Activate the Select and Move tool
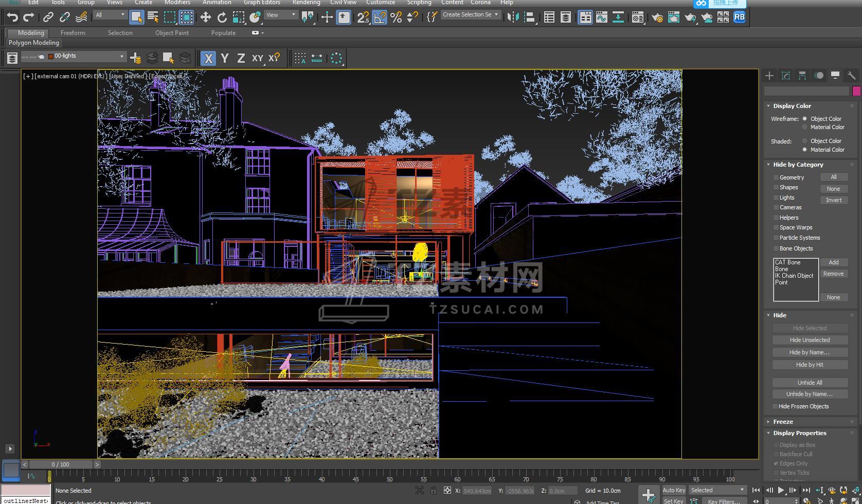Screen dimensions: 862x504 pyautogui.click(x=206, y=17)
